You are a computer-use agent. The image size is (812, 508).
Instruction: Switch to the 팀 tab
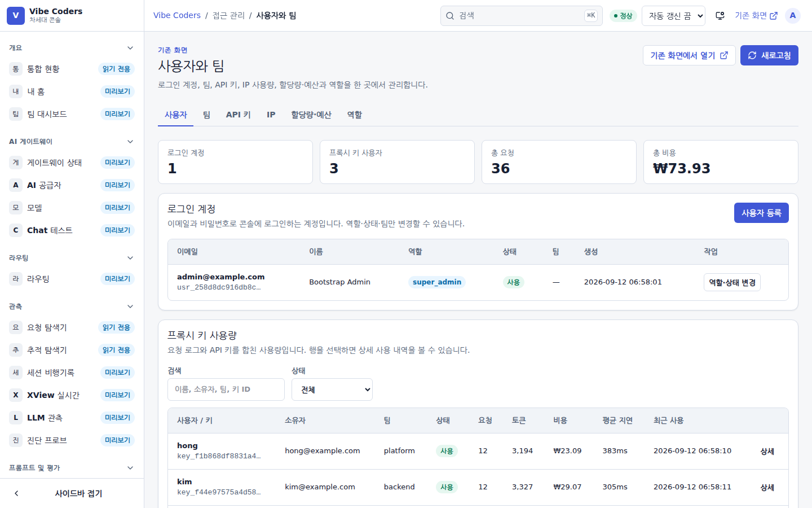point(206,115)
